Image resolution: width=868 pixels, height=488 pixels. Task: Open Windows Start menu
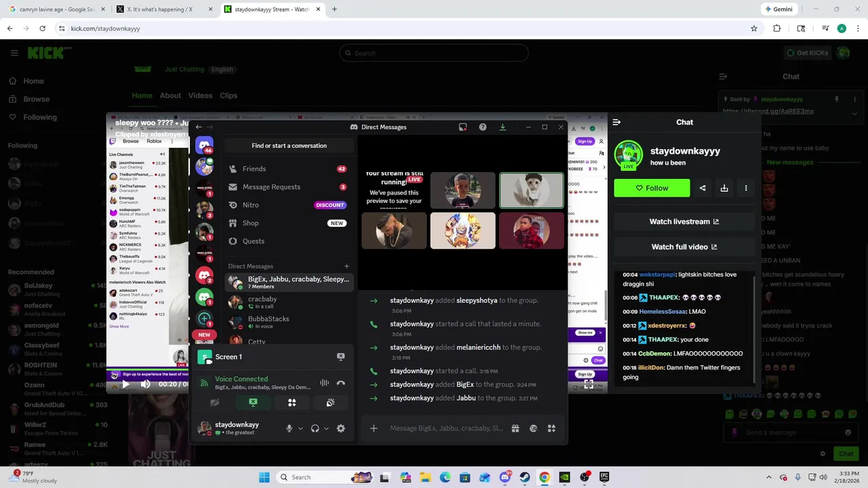[264, 477]
